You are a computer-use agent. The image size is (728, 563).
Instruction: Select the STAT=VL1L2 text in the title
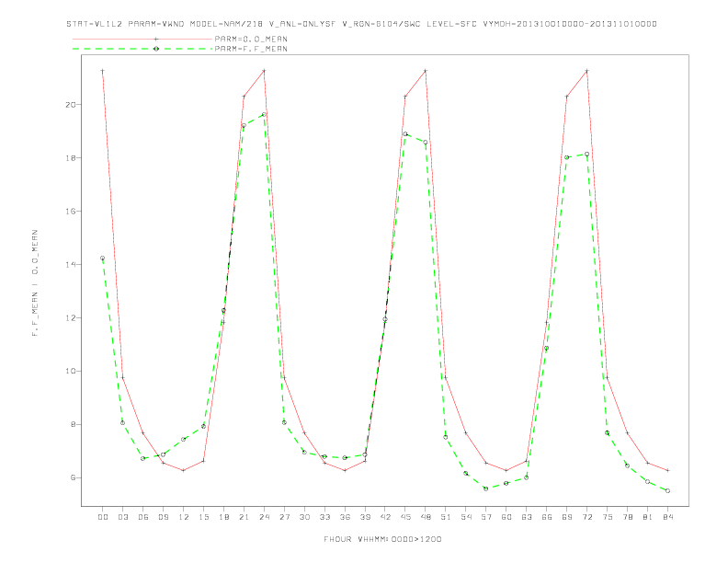coord(95,24)
